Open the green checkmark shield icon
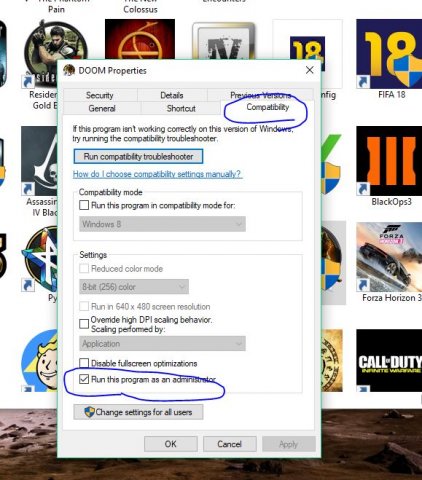Image resolution: width=422 pixels, height=480 pixels. click(331, 164)
